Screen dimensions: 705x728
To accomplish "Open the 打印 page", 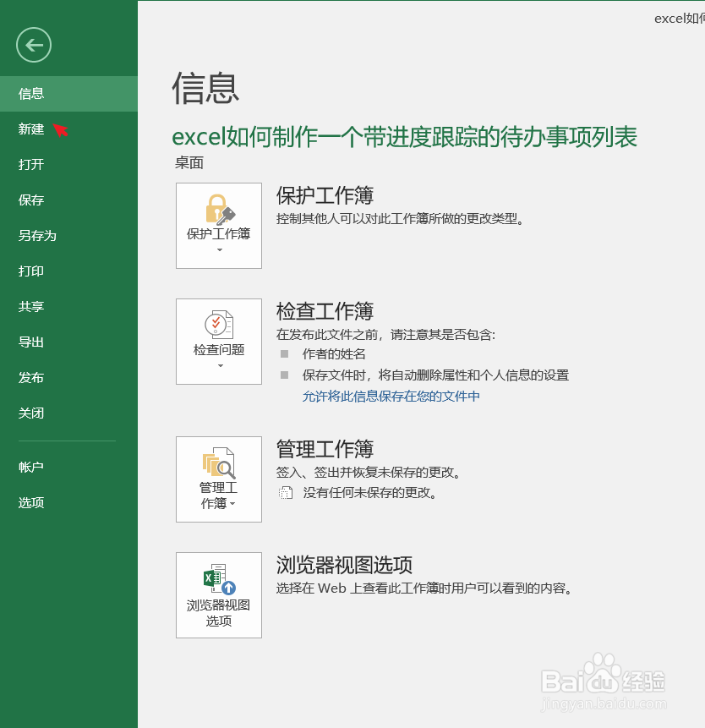I will (x=68, y=271).
